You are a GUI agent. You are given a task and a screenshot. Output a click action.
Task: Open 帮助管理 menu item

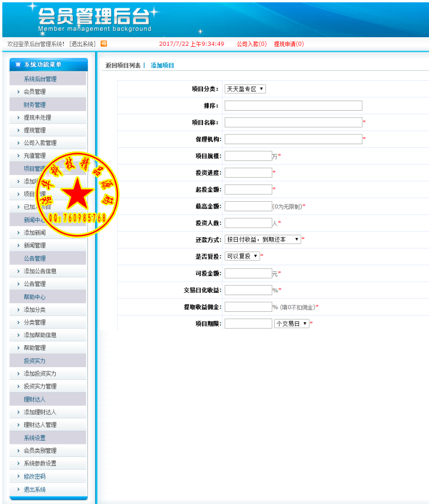pyautogui.click(x=35, y=348)
